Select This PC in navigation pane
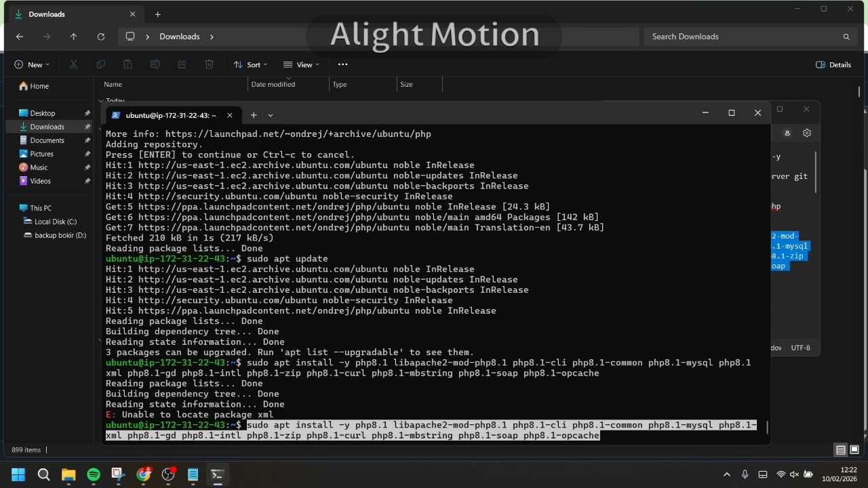868x488 pixels. pos(41,208)
